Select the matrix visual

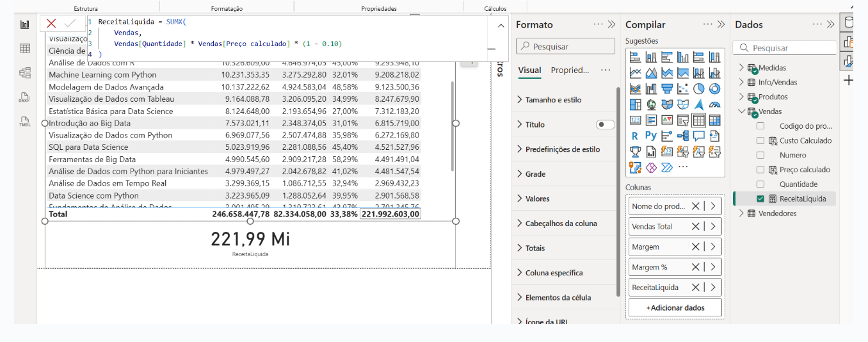tap(714, 120)
